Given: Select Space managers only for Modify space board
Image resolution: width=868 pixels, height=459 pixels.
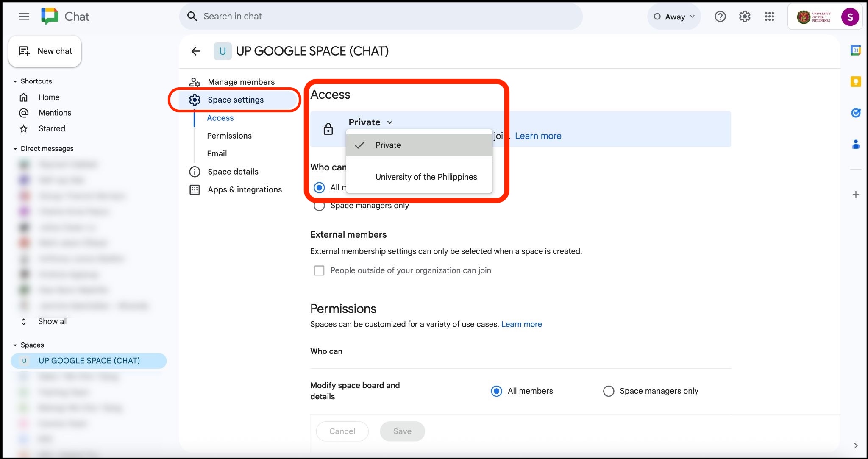Looking at the screenshot, I should pyautogui.click(x=608, y=391).
